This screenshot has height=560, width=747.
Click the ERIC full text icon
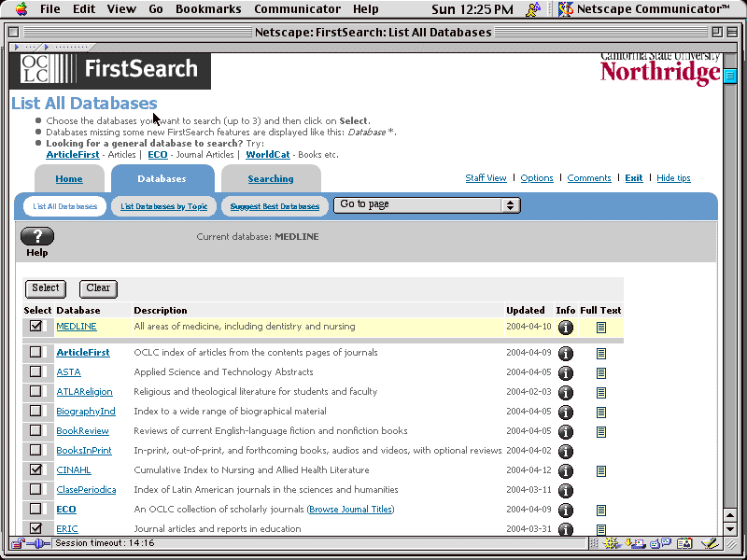pyautogui.click(x=601, y=529)
